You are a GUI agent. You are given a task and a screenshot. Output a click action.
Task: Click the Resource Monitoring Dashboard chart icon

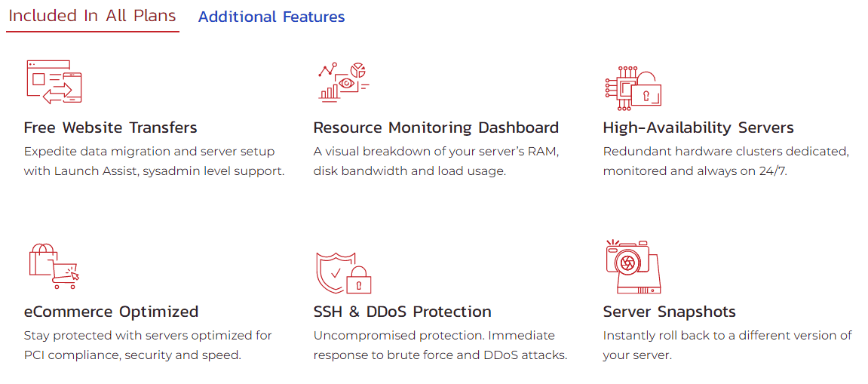point(344,81)
